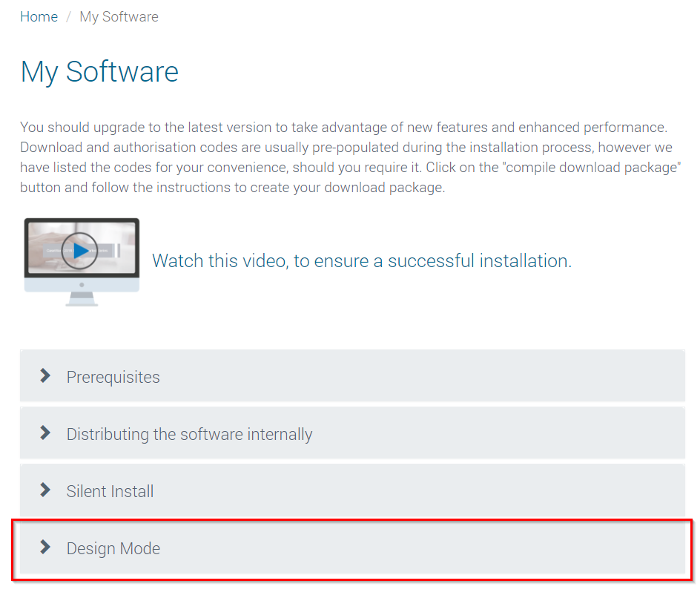Click empty right side of Silent Install row
Image resolution: width=700 pixels, height=595 pixels.
[519, 491]
